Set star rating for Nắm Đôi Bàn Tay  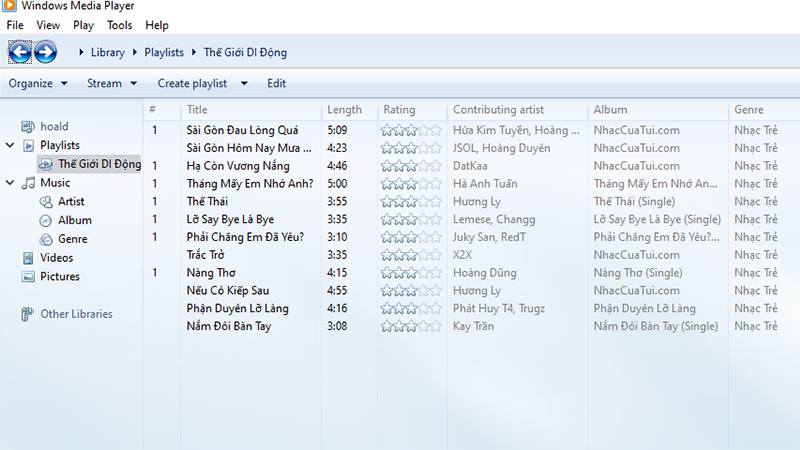click(x=411, y=326)
